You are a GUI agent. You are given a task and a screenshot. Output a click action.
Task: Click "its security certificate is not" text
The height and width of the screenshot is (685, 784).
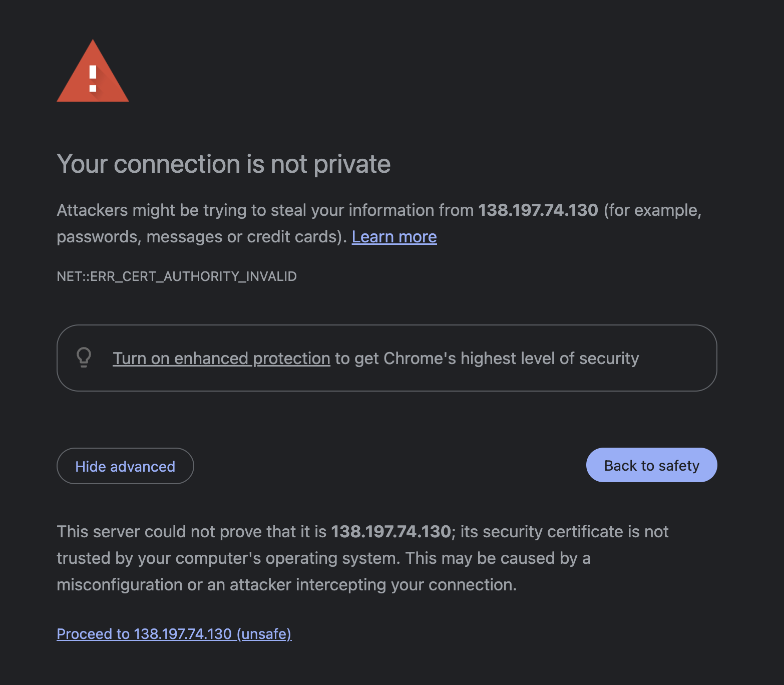click(x=564, y=532)
